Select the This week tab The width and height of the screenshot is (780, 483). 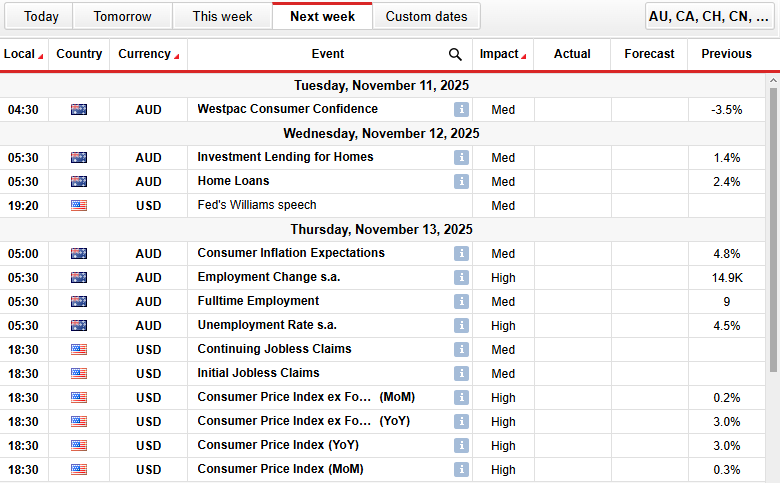221,17
